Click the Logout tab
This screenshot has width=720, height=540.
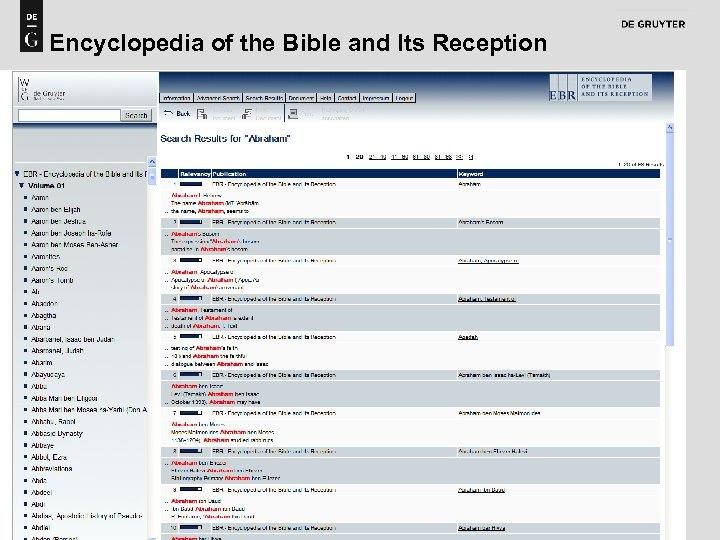404,98
